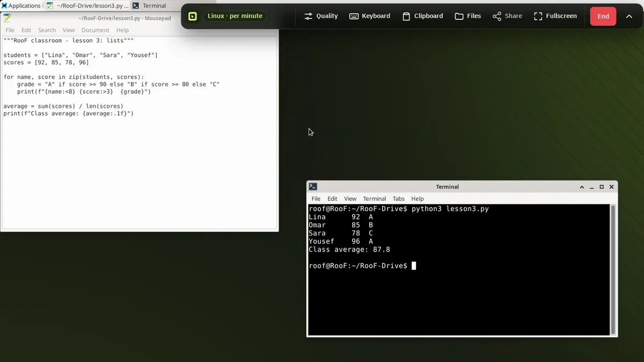Open the Tabs menu in Terminal
644x362 pixels.
point(399,198)
